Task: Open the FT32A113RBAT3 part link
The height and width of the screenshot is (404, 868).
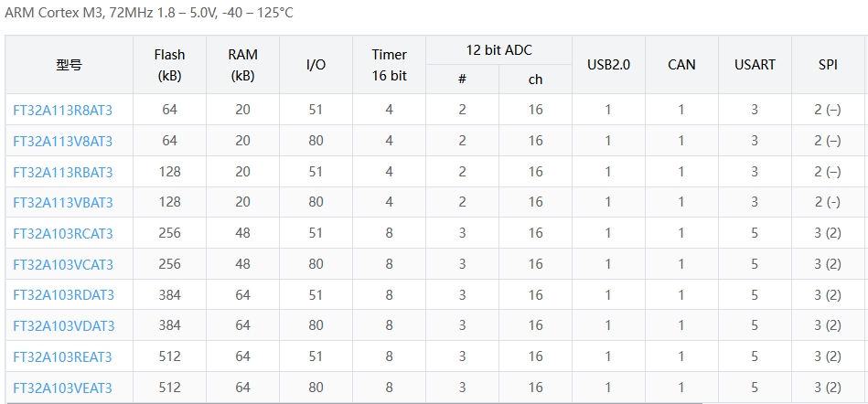Action: tap(62, 172)
